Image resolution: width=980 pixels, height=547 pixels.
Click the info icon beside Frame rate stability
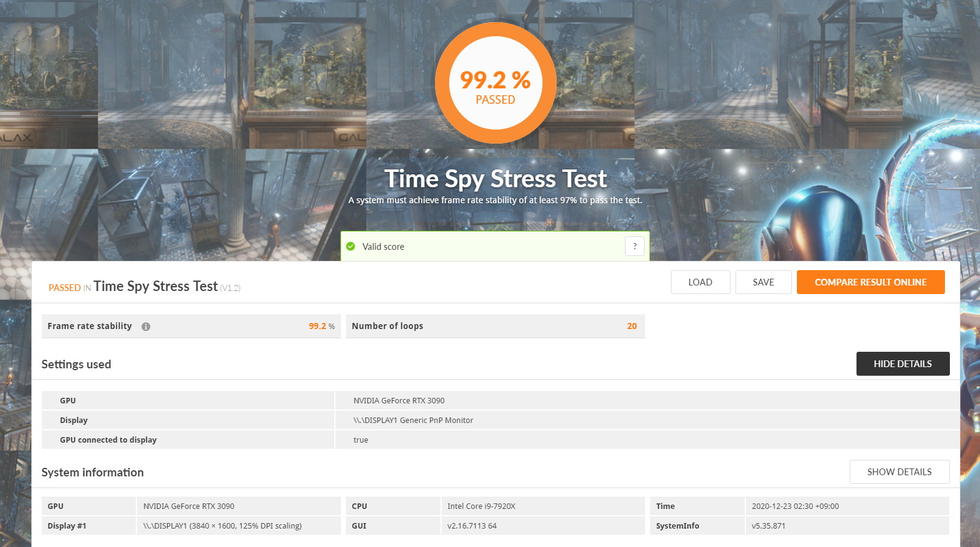[x=146, y=327]
